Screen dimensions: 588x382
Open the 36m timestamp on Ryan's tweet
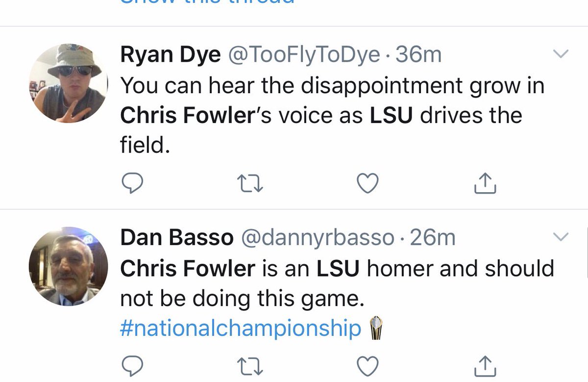tap(419, 56)
